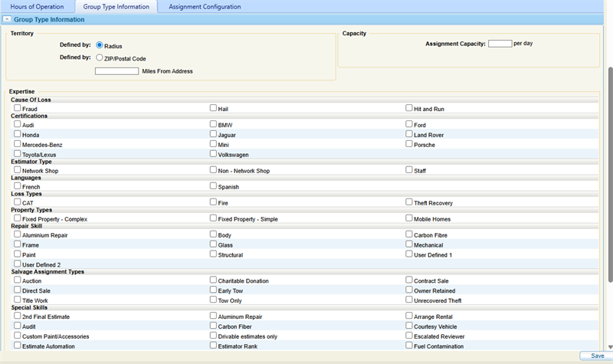The image size is (613, 364).
Task: Check the Network Shop estimator type
Action: (18, 170)
